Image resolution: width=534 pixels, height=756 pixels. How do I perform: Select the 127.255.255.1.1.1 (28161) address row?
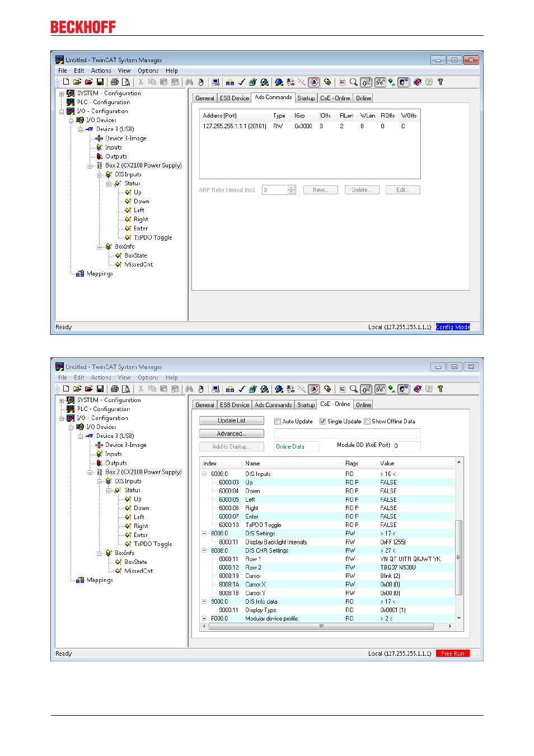pos(310,127)
